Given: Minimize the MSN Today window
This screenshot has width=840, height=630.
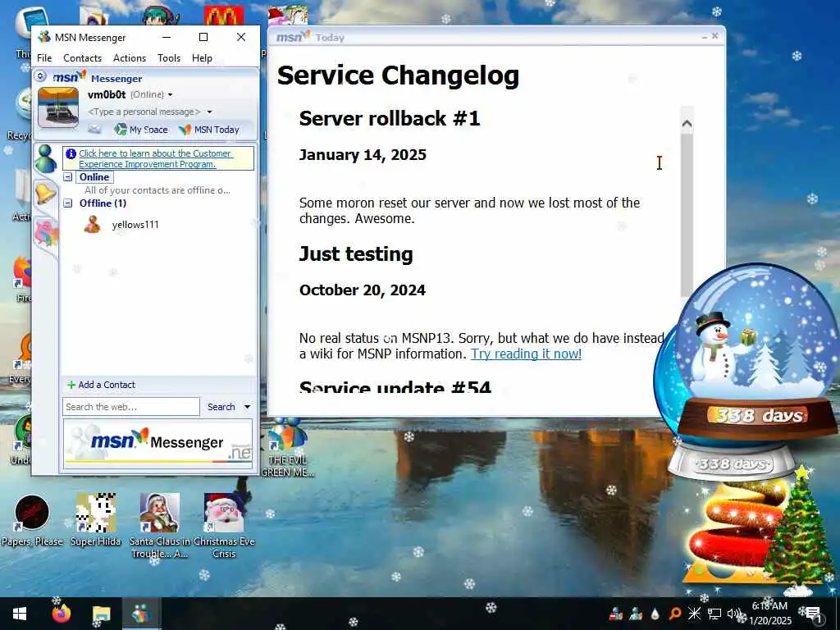Looking at the screenshot, I should [x=705, y=36].
